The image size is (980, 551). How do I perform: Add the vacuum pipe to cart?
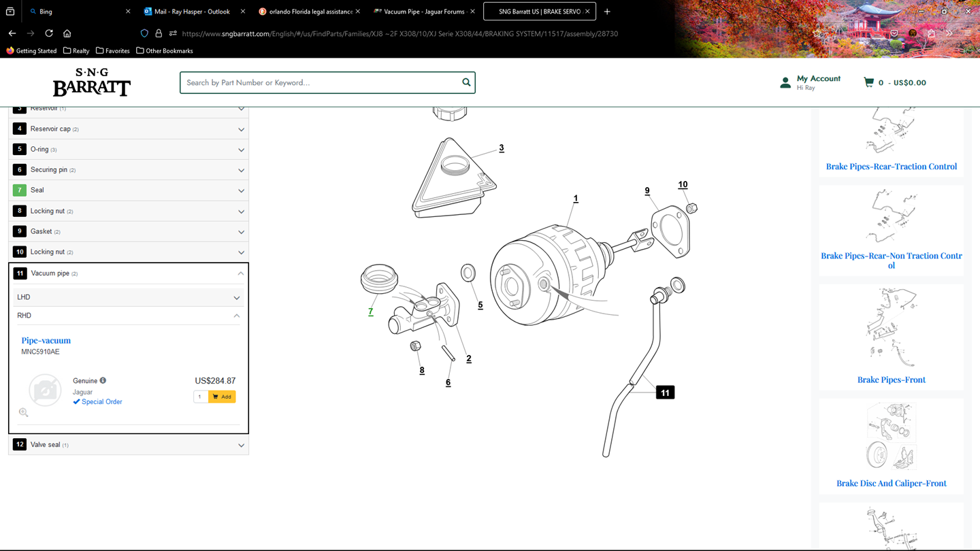pos(222,397)
